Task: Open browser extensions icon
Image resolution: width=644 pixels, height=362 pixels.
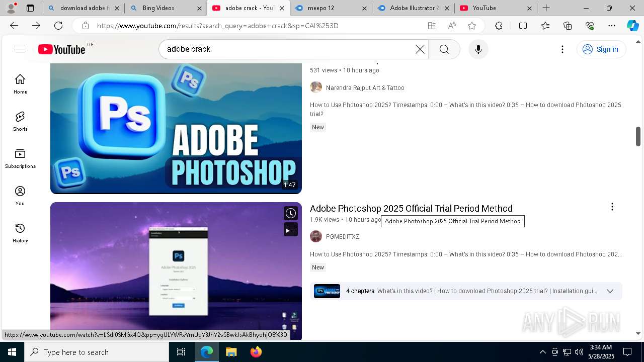Action: coord(499,26)
